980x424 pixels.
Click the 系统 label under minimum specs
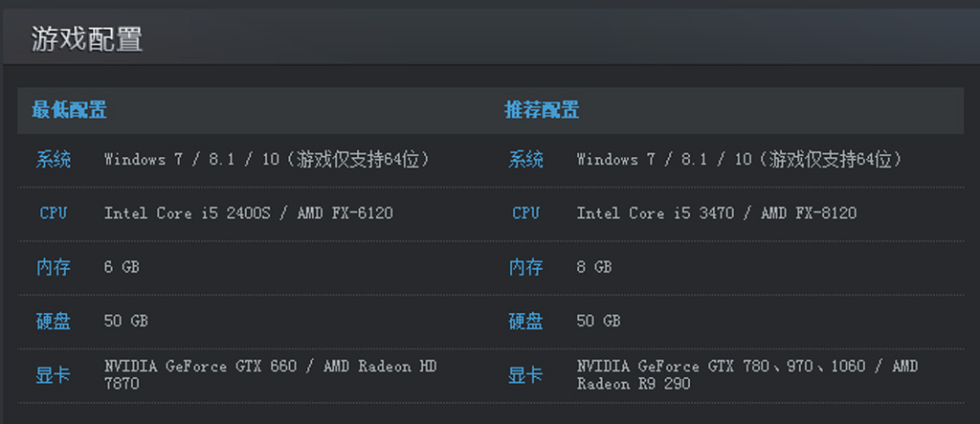54,160
